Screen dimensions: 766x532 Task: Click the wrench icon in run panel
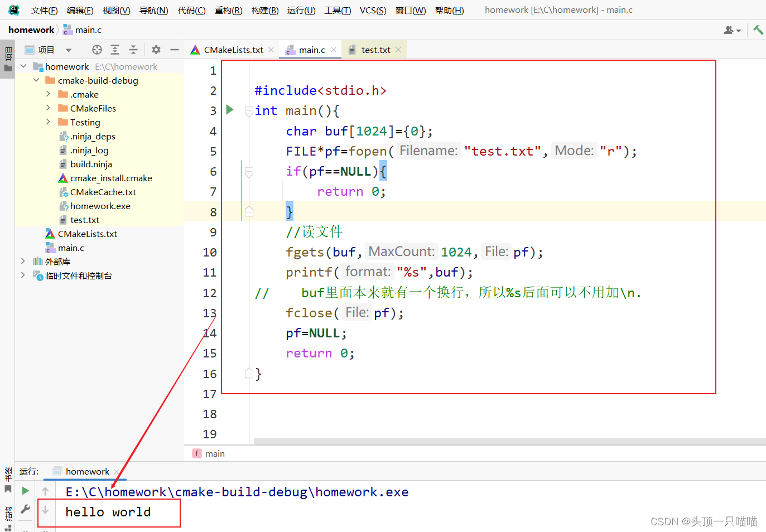[25, 509]
